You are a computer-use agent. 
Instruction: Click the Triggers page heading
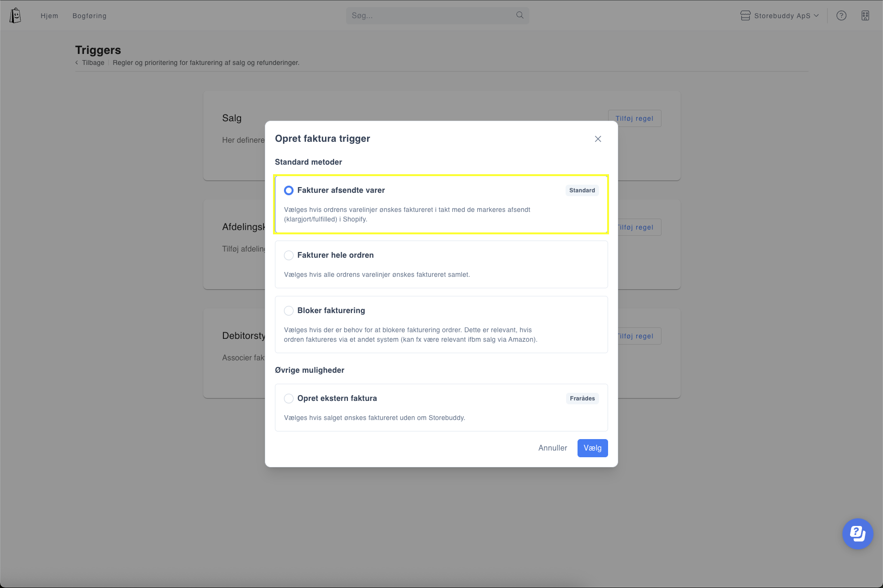[x=98, y=50]
